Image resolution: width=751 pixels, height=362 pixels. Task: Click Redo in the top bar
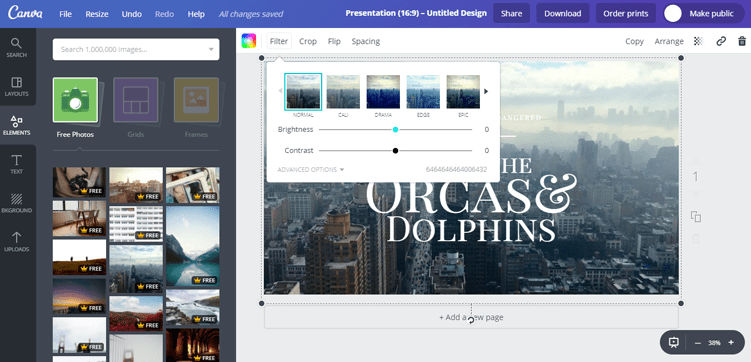(x=164, y=14)
